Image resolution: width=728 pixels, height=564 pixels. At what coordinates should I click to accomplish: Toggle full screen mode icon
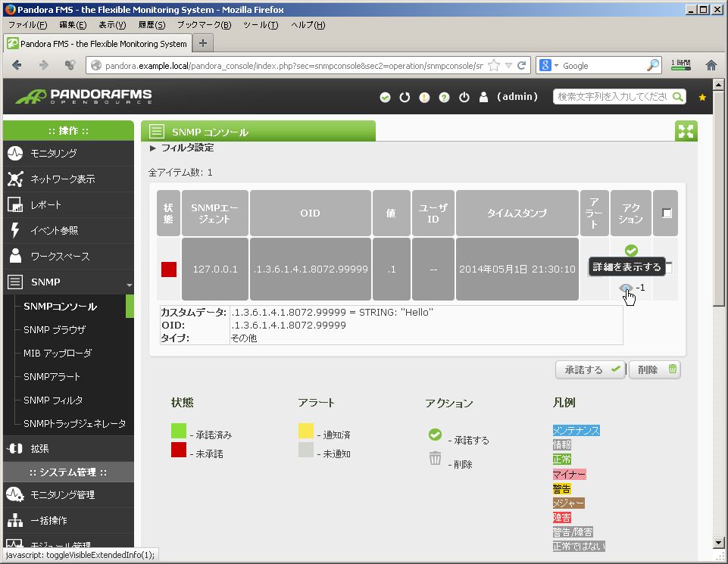pos(686,131)
